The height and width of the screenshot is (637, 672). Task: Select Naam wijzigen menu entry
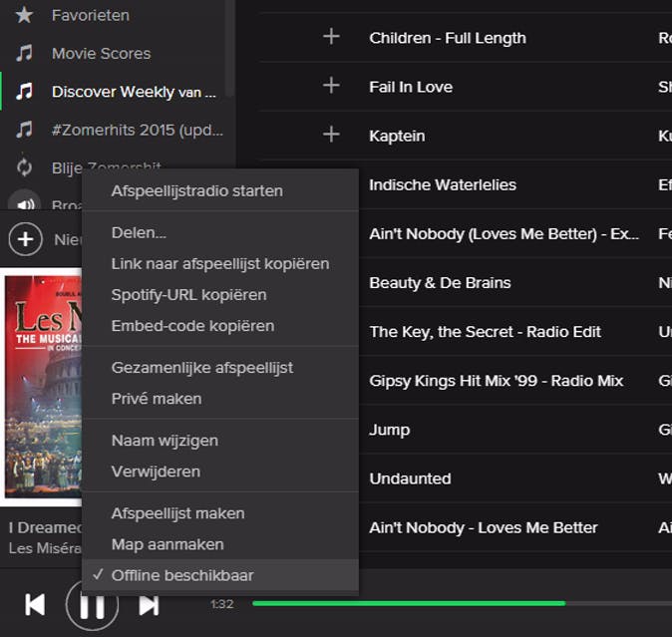tap(220, 441)
